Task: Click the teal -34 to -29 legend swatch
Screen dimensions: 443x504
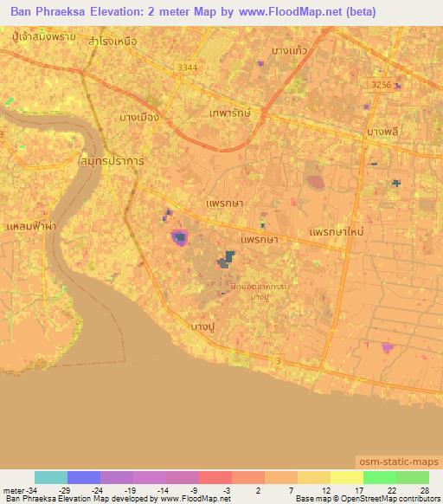Action: (51, 477)
